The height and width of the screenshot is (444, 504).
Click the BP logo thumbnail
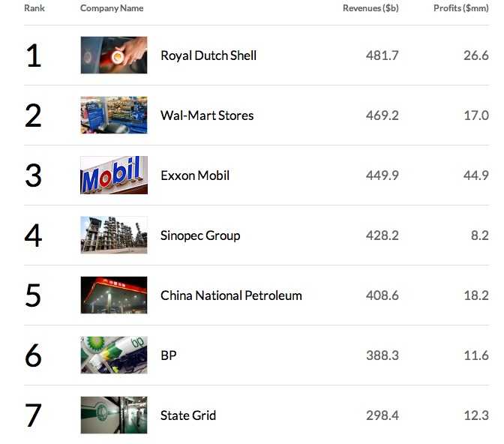click(113, 355)
